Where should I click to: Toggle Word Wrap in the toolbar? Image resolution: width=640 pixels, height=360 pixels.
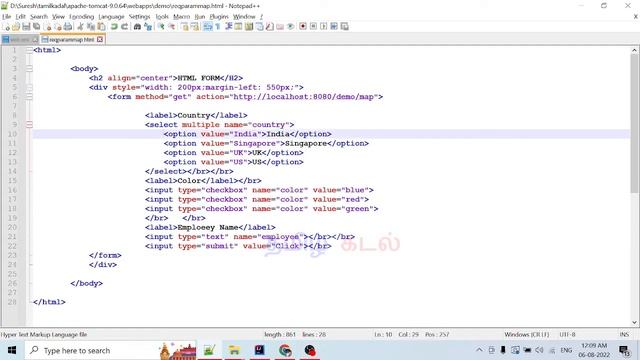[207, 27]
